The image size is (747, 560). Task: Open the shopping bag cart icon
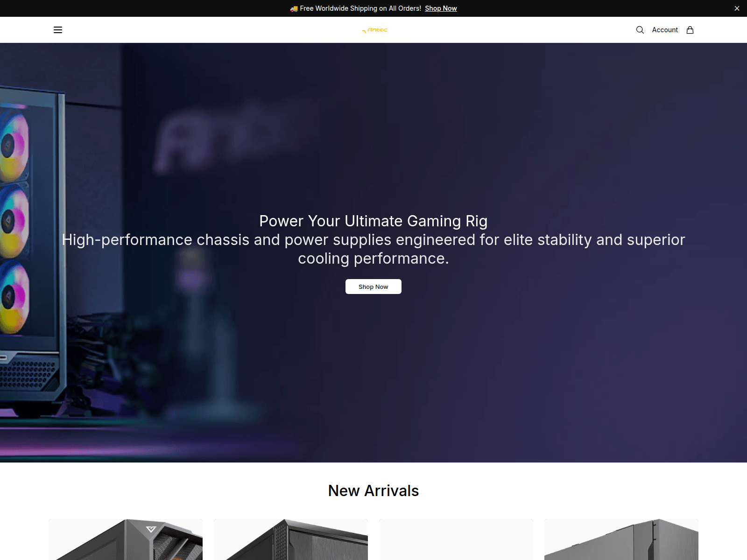tap(690, 30)
